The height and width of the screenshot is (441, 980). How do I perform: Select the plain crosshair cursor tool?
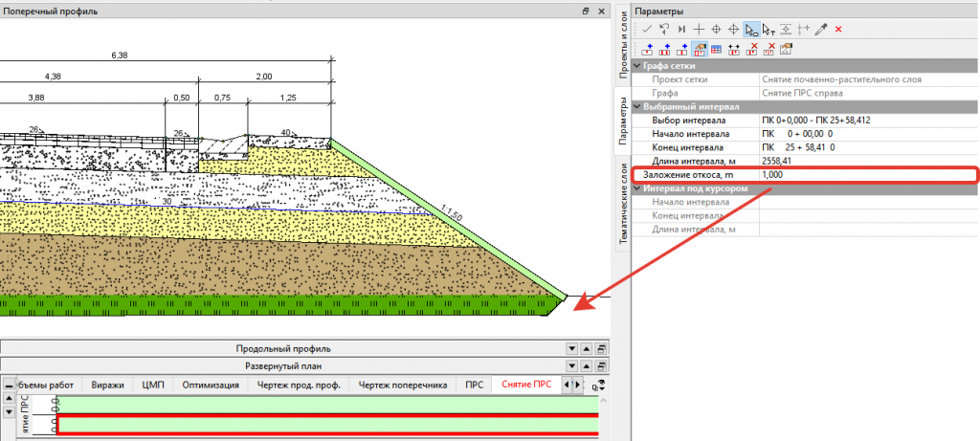pyautogui.click(x=700, y=29)
